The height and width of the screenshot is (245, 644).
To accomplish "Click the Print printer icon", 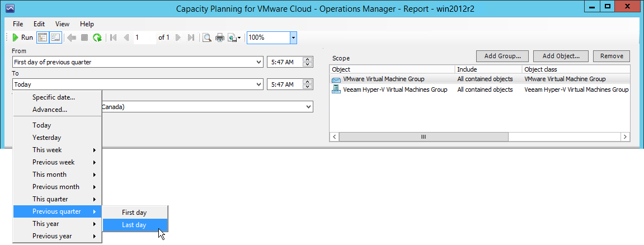I will pos(220,37).
